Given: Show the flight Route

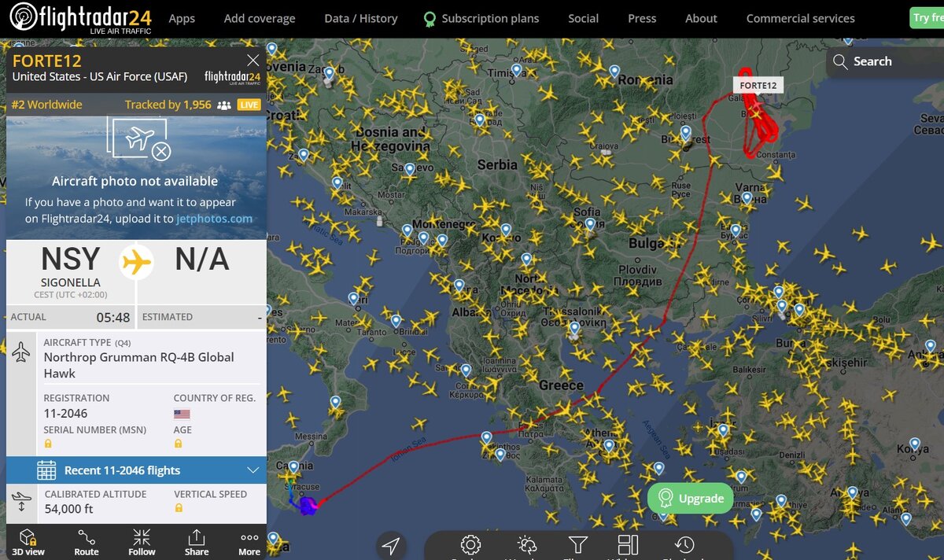Looking at the screenshot, I should point(87,542).
